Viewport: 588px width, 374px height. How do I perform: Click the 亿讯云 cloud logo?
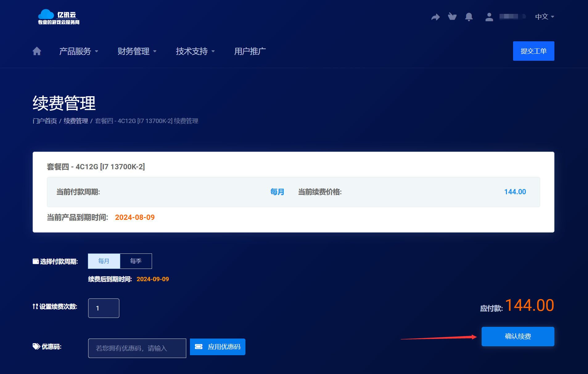pos(59,17)
